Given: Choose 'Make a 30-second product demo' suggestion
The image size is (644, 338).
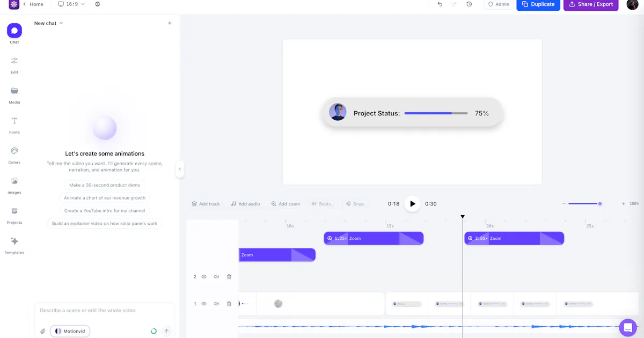Looking at the screenshot, I should (x=105, y=185).
